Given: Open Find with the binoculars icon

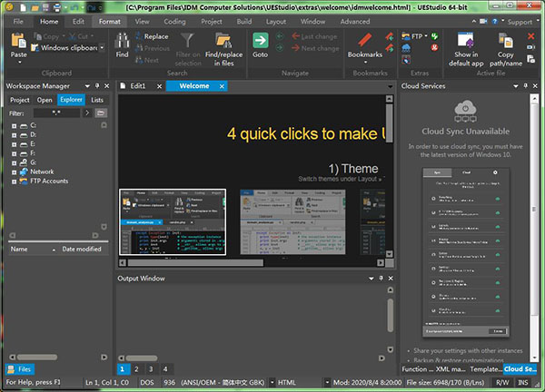Looking at the screenshot, I should tap(122, 41).
